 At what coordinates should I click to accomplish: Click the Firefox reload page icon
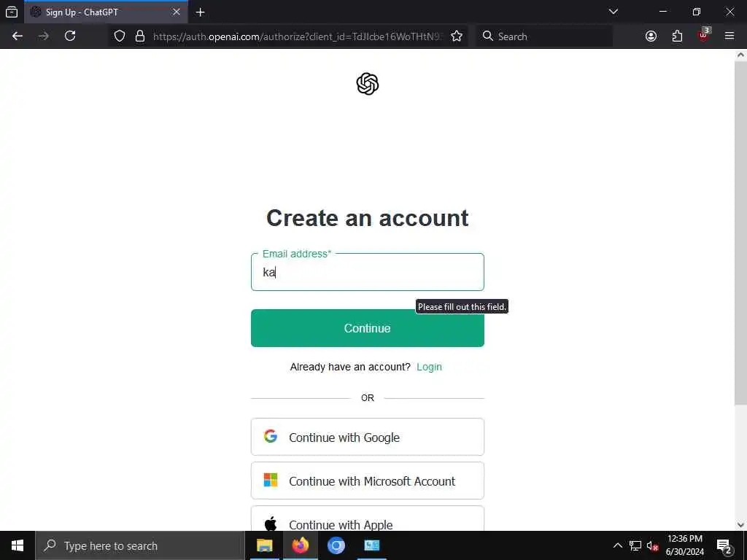click(70, 36)
